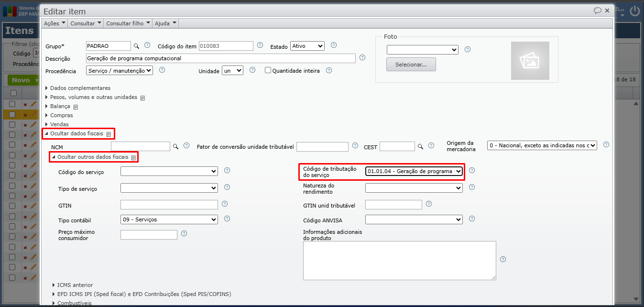Open help icon for Tipo contábil
This screenshot has width=644, height=307.
pos(227,219)
